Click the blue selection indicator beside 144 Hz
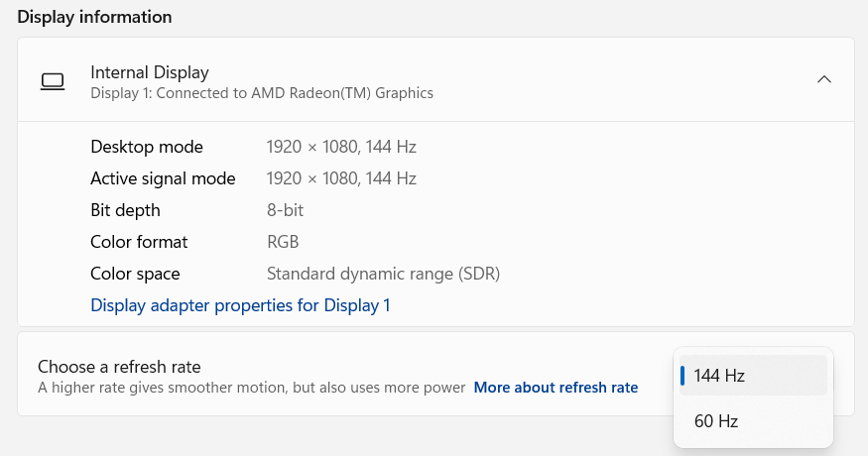 [x=682, y=376]
